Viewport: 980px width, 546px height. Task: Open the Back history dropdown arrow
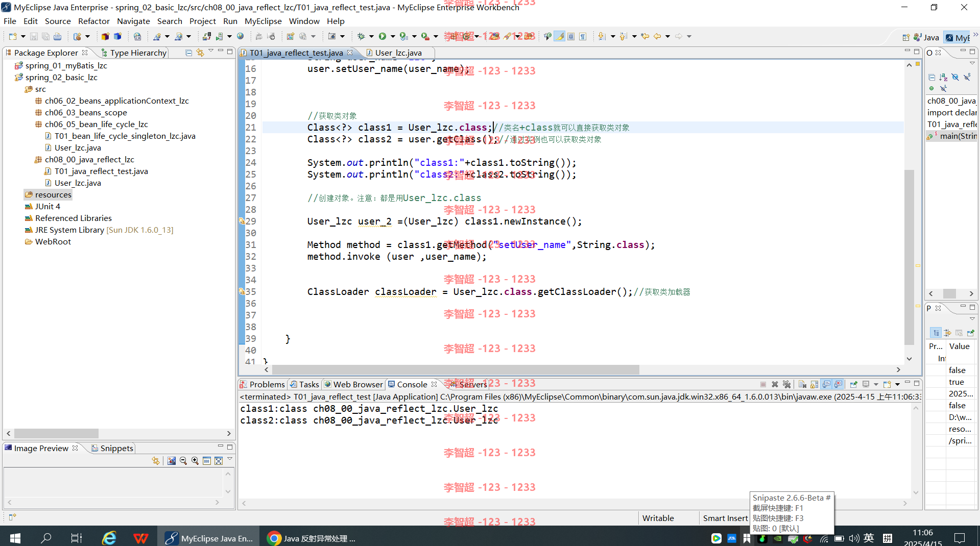tap(667, 36)
